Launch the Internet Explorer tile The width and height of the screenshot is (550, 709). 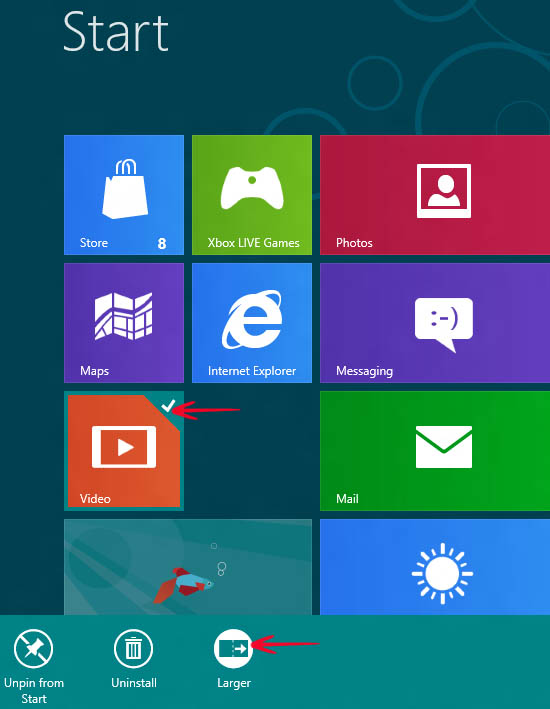[252, 323]
